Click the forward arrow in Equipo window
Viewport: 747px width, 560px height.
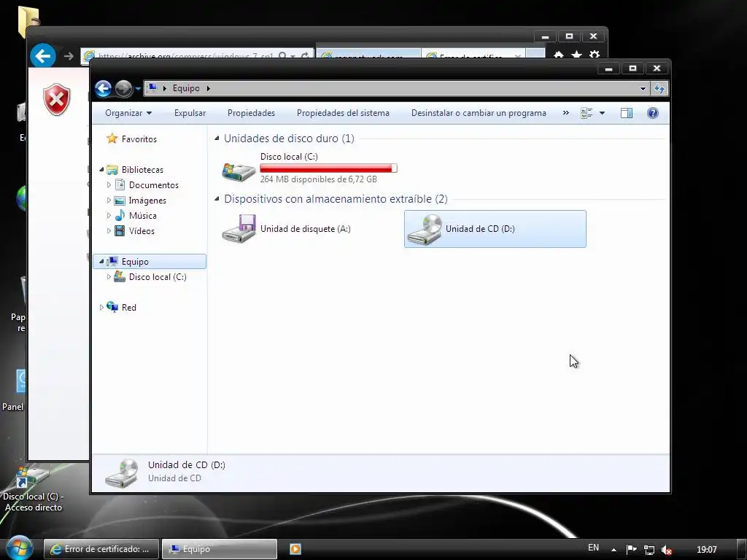[123, 88]
